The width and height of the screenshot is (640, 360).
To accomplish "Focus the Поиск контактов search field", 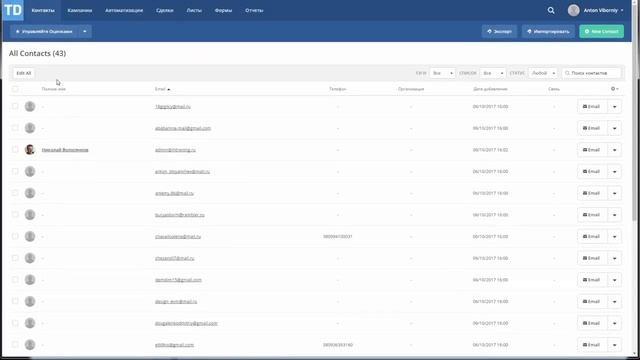I will (x=591, y=73).
